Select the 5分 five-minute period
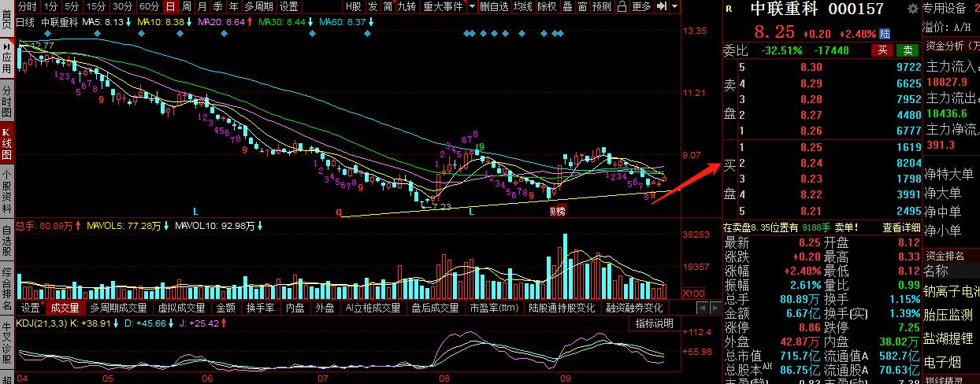 pyautogui.click(x=73, y=7)
